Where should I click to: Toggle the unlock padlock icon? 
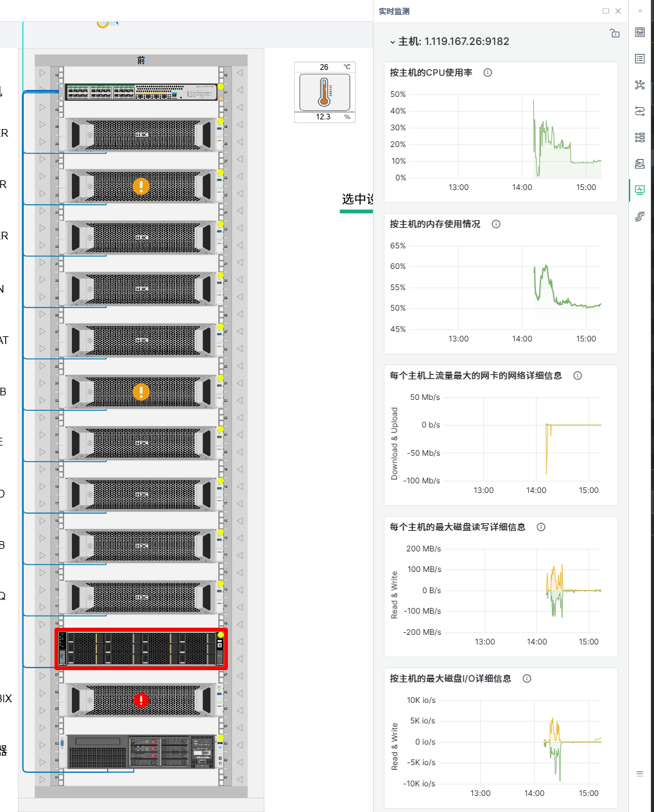point(615,33)
